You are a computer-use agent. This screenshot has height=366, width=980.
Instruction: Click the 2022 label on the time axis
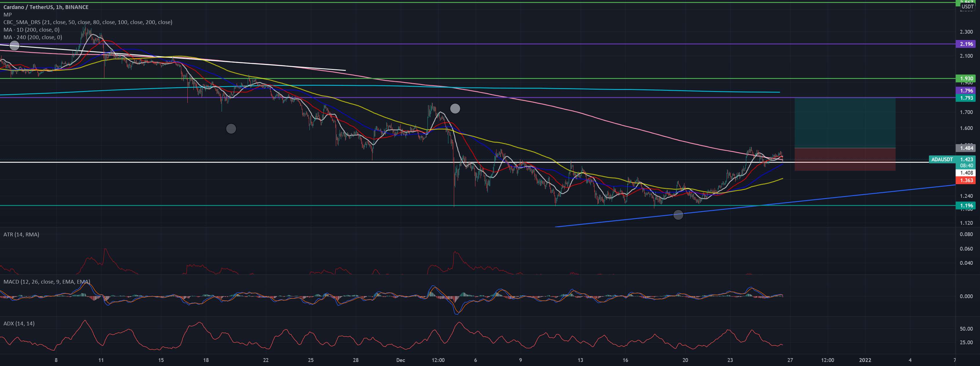tap(865, 360)
